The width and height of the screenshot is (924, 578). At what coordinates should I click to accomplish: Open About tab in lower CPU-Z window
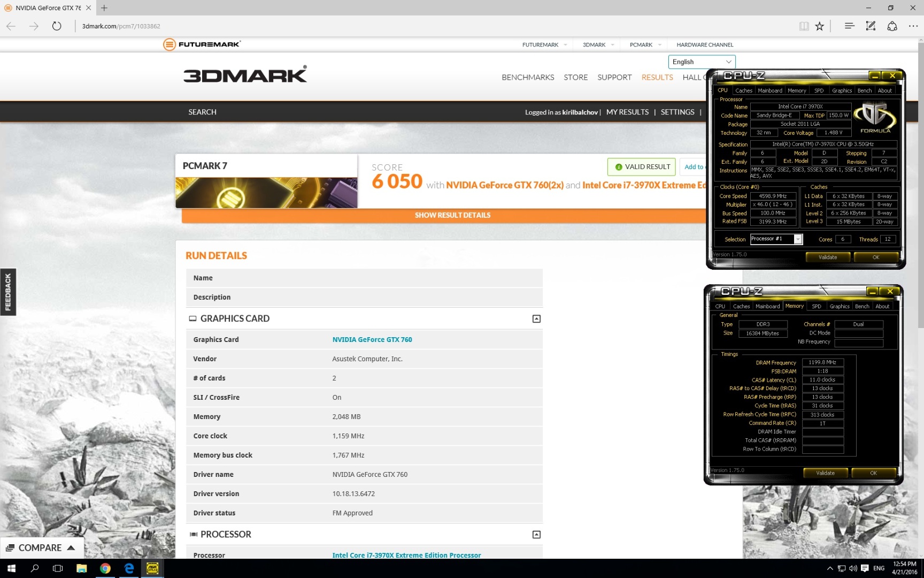point(882,307)
